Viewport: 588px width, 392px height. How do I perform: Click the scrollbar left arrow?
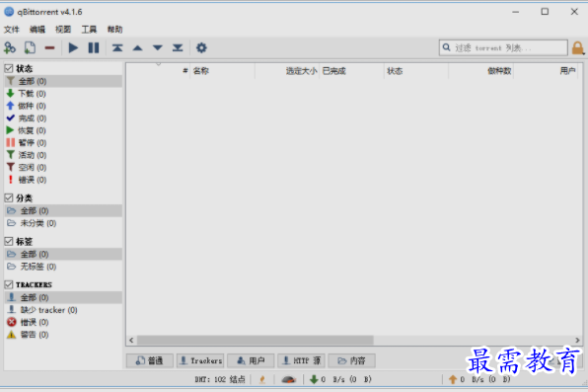(x=131, y=341)
